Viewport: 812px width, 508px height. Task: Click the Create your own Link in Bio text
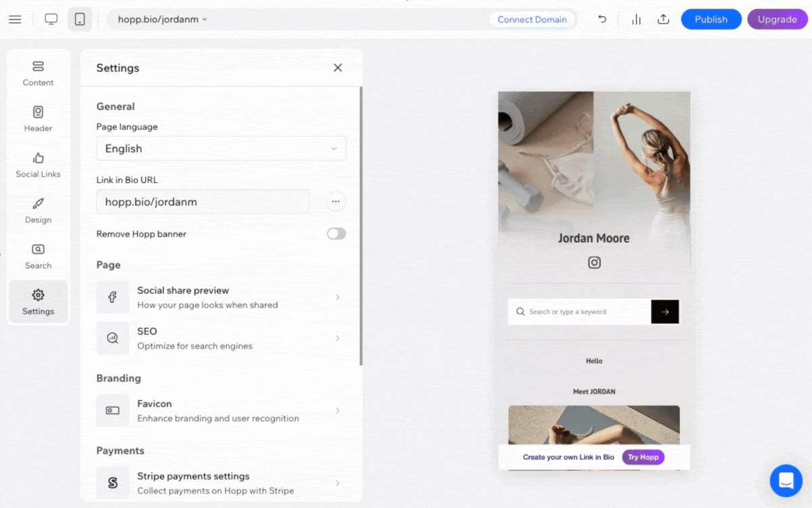[568, 457]
